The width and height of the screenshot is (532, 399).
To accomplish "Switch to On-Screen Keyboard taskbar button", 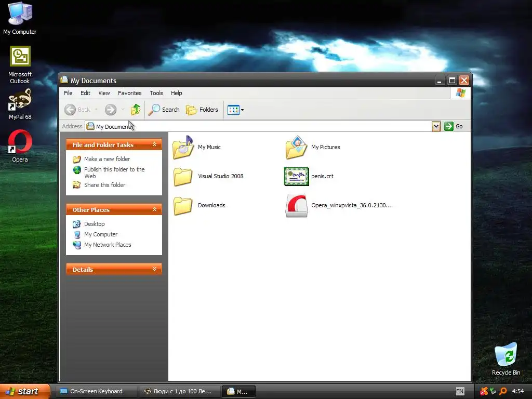I will click(x=96, y=391).
